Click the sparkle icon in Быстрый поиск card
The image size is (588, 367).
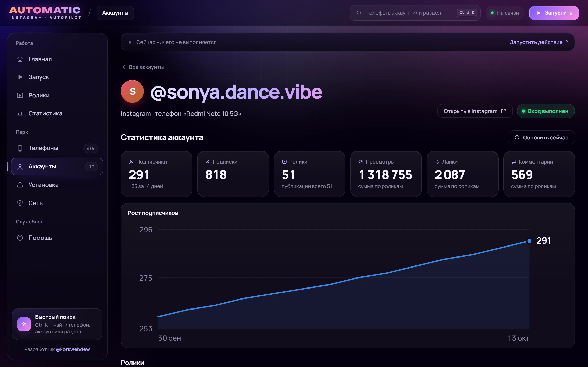(24, 324)
